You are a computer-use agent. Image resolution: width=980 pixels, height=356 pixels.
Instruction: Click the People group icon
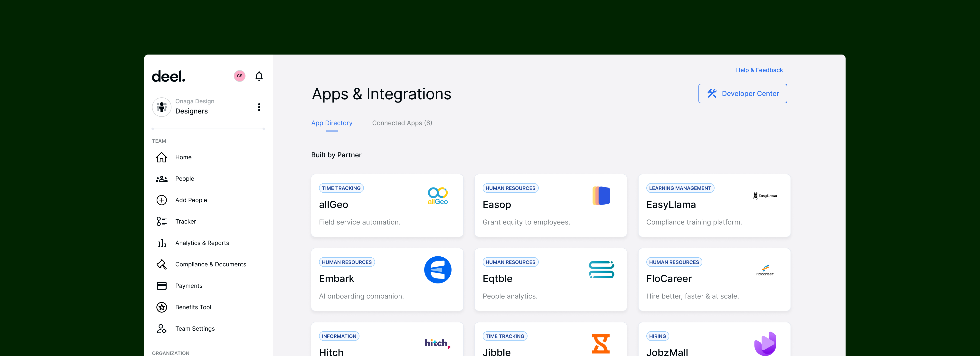tap(162, 179)
